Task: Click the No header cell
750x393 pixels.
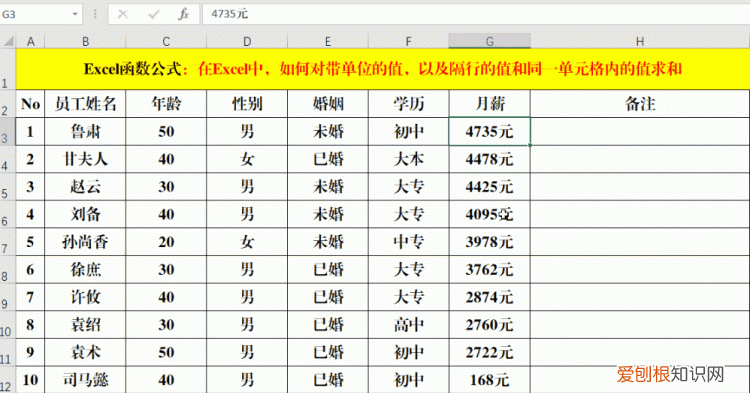Action: point(31,104)
